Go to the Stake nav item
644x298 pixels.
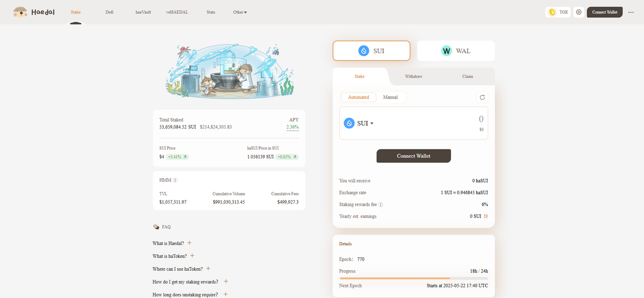(x=75, y=12)
